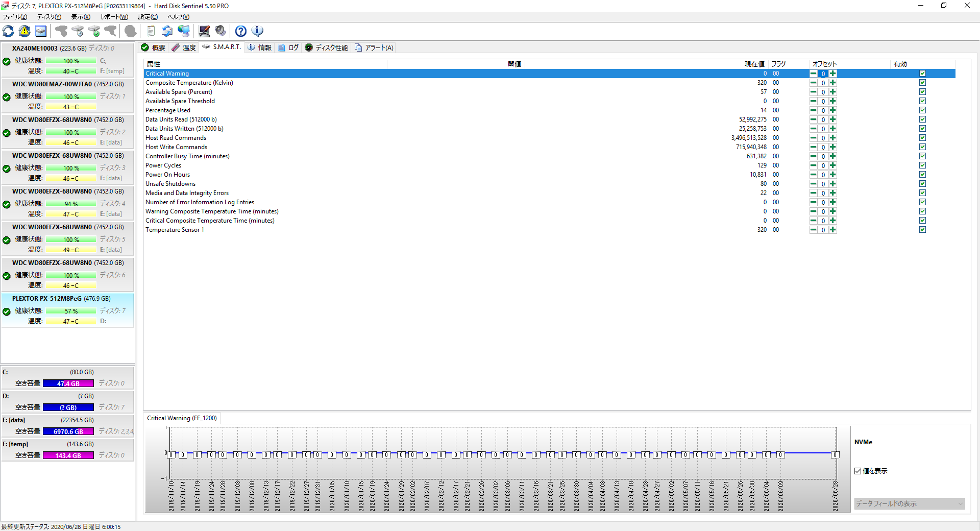
Task: Open the ヘルプ menu
Action: [x=179, y=17]
